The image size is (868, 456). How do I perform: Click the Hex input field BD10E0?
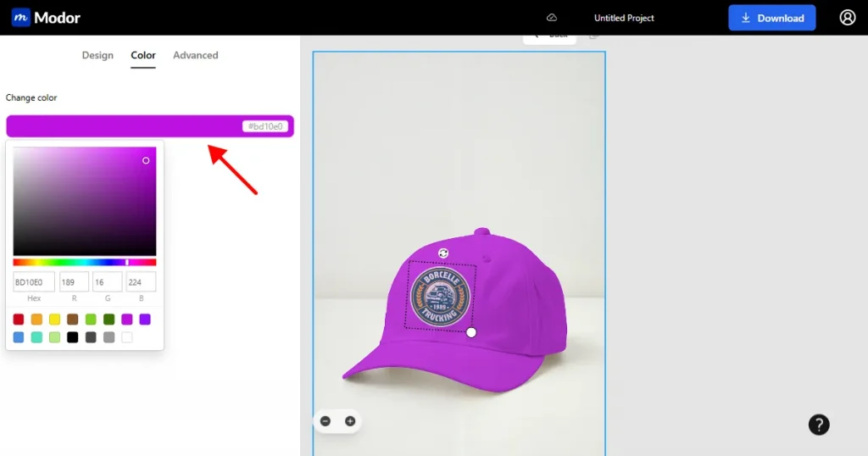click(x=34, y=282)
